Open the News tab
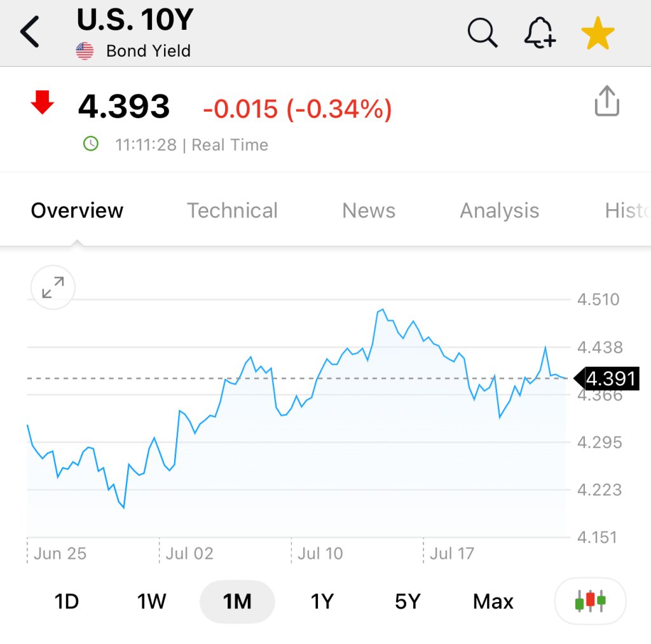This screenshot has height=644, width=651. pos(369,210)
